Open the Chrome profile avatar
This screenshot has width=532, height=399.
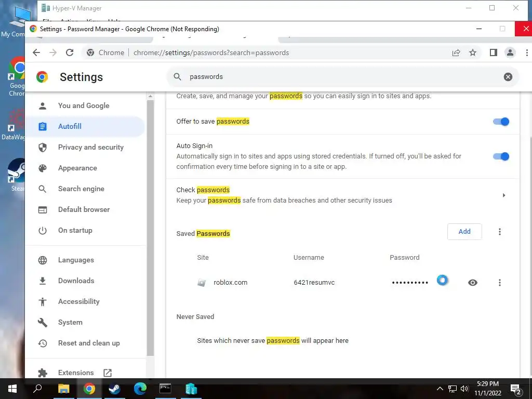(x=510, y=52)
